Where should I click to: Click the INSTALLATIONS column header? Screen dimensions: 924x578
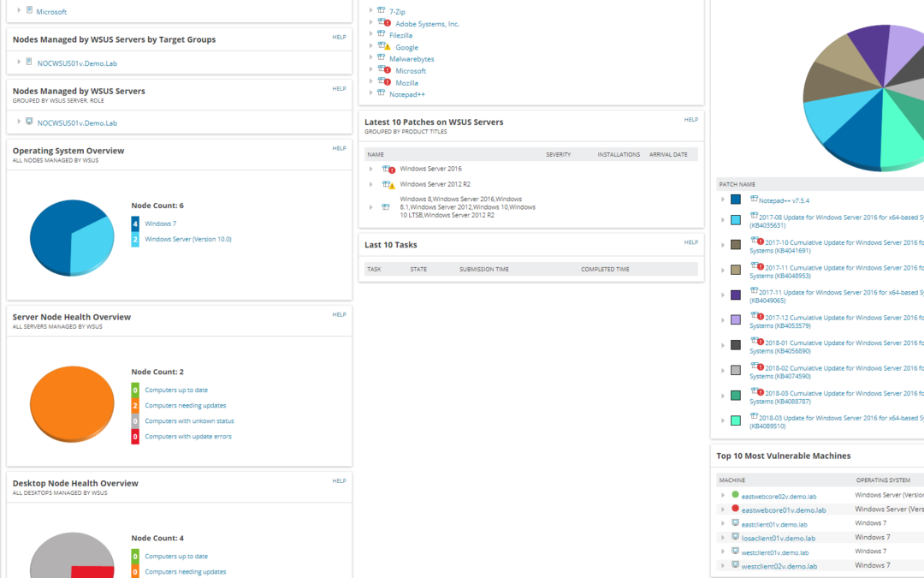coord(619,154)
